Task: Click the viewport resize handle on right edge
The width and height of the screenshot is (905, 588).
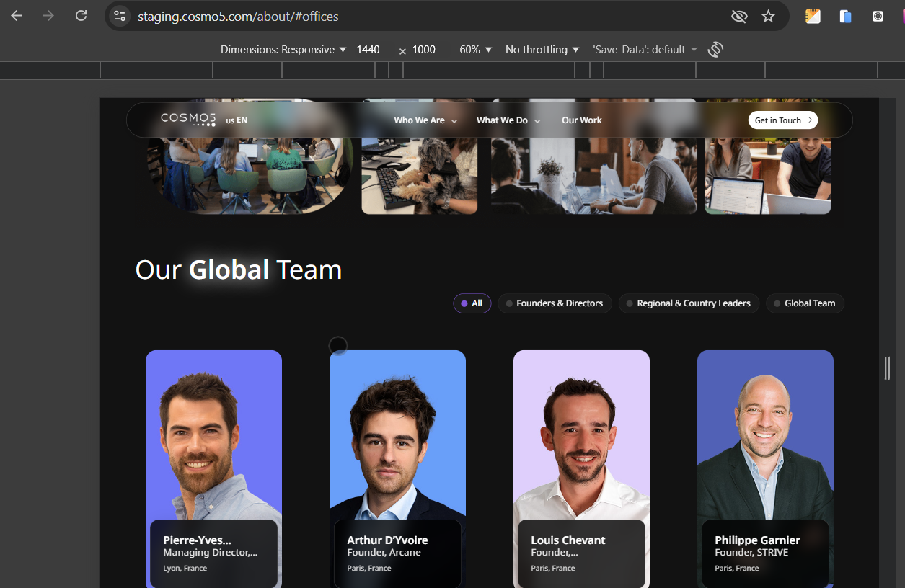Action: pyautogui.click(x=887, y=367)
